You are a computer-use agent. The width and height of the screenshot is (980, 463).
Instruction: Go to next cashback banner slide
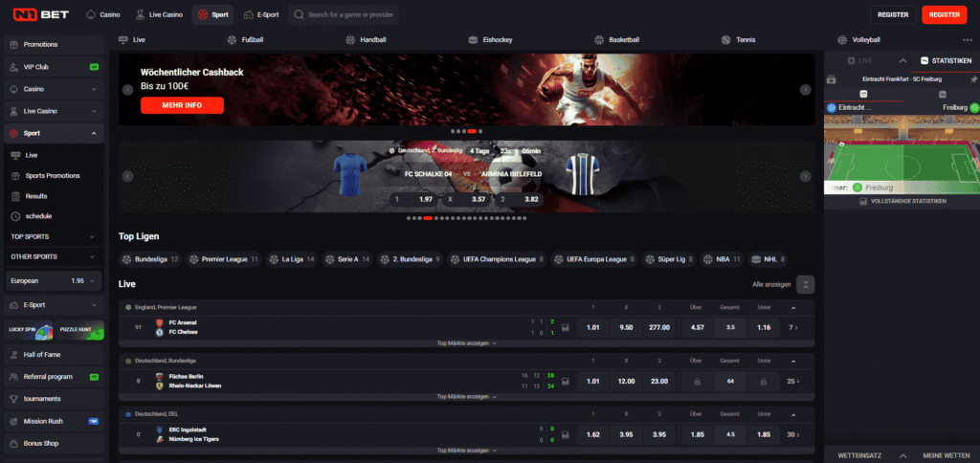(x=806, y=90)
